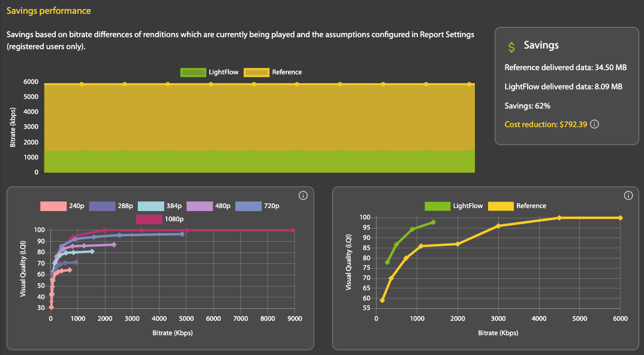This screenshot has height=355, width=644.
Task: Click the last LightFlow point on quality curve
Action: pos(433,222)
